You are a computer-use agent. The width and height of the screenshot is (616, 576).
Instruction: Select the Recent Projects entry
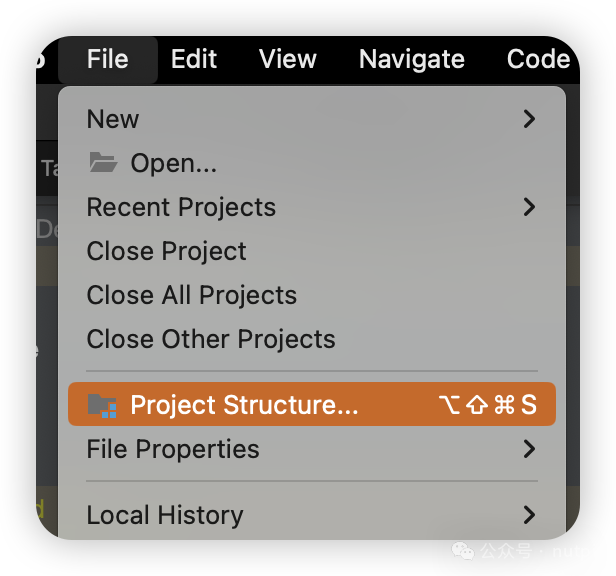click(181, 207)
